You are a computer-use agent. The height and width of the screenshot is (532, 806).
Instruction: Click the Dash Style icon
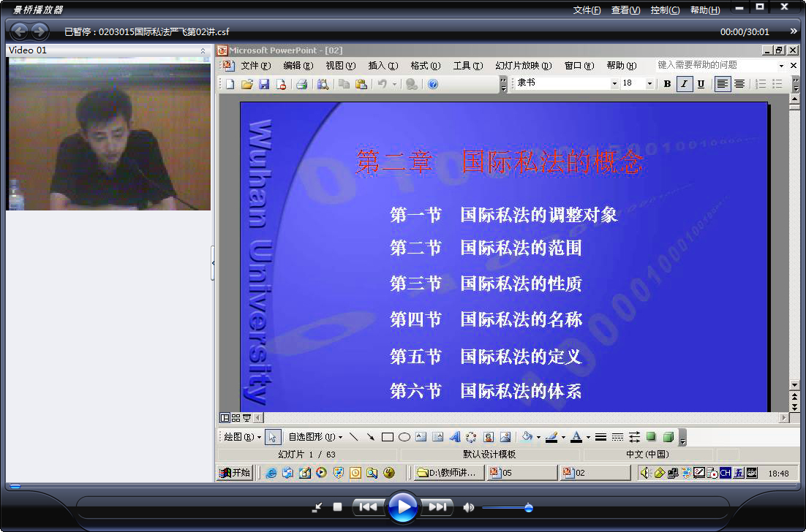pyautogui.click(x=617, y=437)
